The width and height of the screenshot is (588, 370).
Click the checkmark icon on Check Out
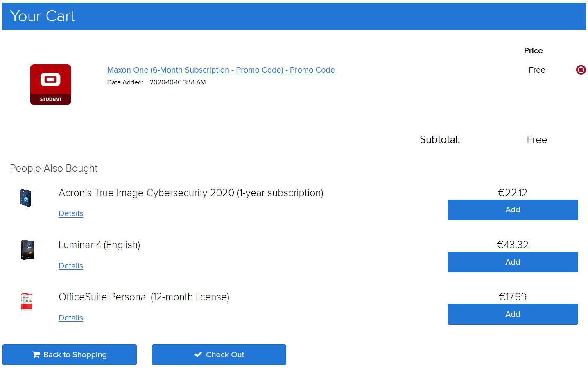pos(198,355)
